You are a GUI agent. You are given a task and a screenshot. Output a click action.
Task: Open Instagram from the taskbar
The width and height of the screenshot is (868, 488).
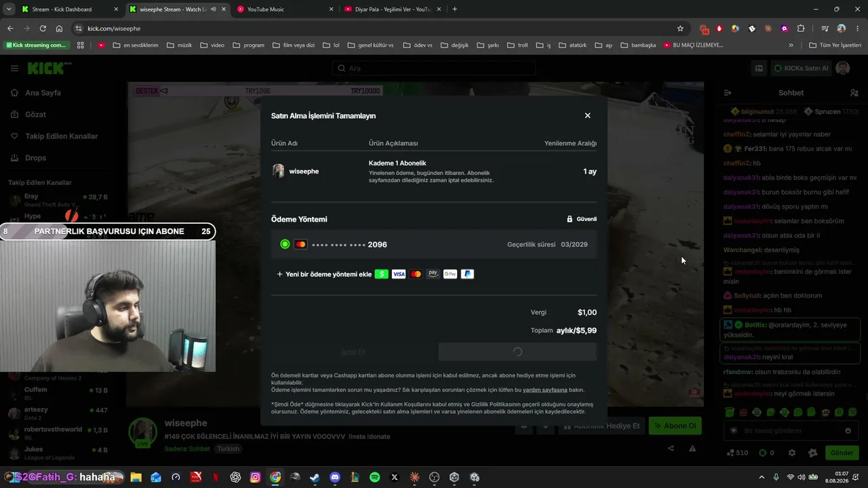coord(255,477)
